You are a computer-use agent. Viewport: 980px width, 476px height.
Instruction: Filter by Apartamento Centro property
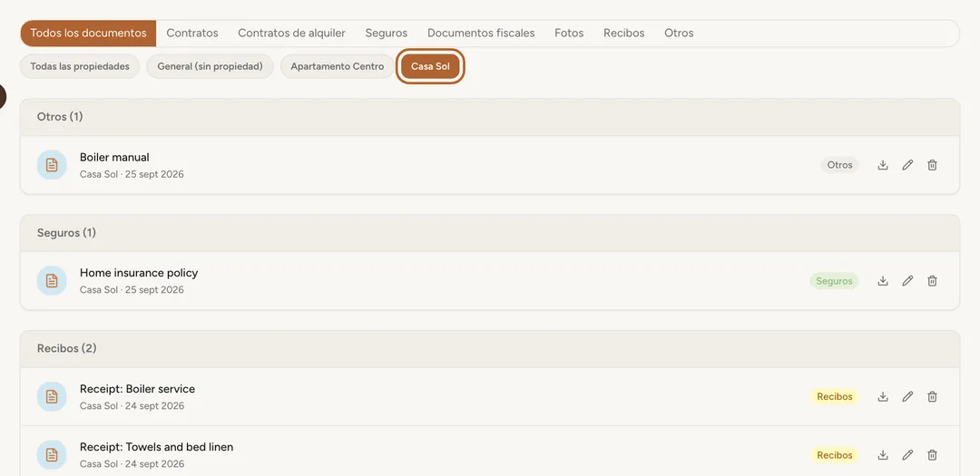(338, 66)
